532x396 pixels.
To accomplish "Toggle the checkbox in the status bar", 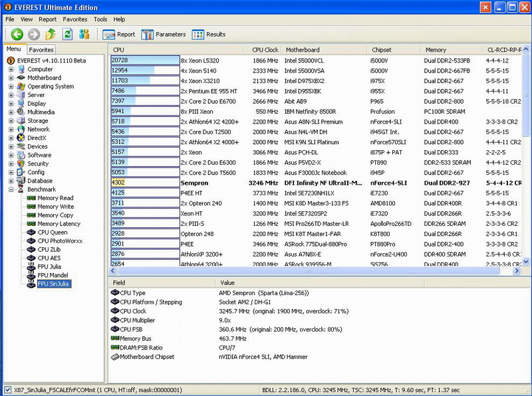I will tap(8, 390).
